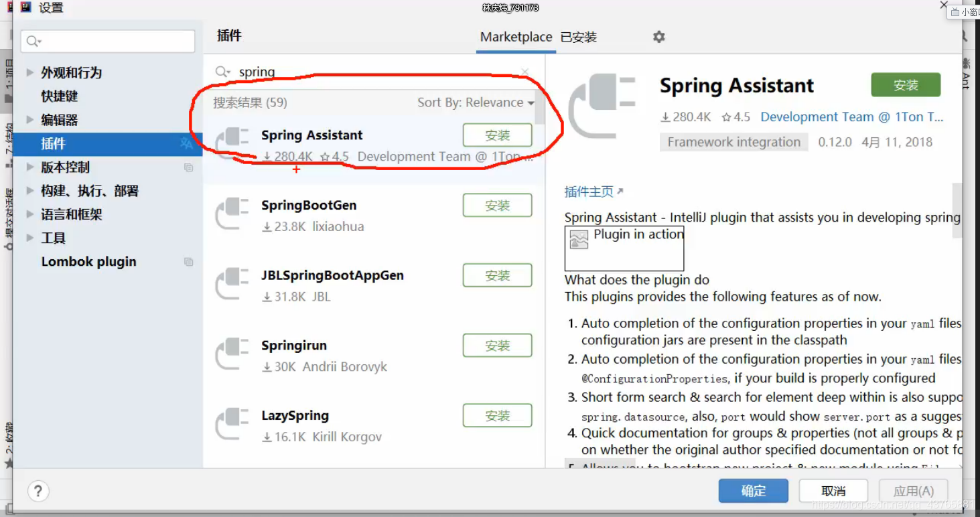
Task: Click the settings search magnifier icon
Action: pos(33,42)
